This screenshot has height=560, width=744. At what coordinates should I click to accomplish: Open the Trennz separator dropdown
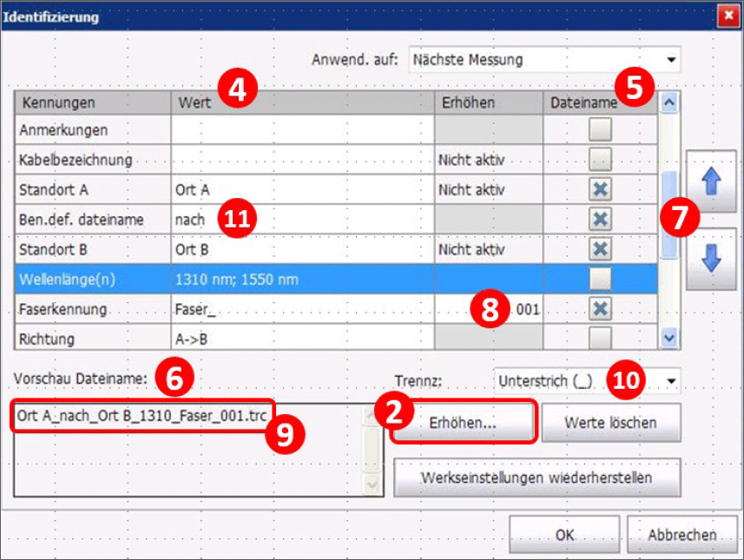pos(587,380)
